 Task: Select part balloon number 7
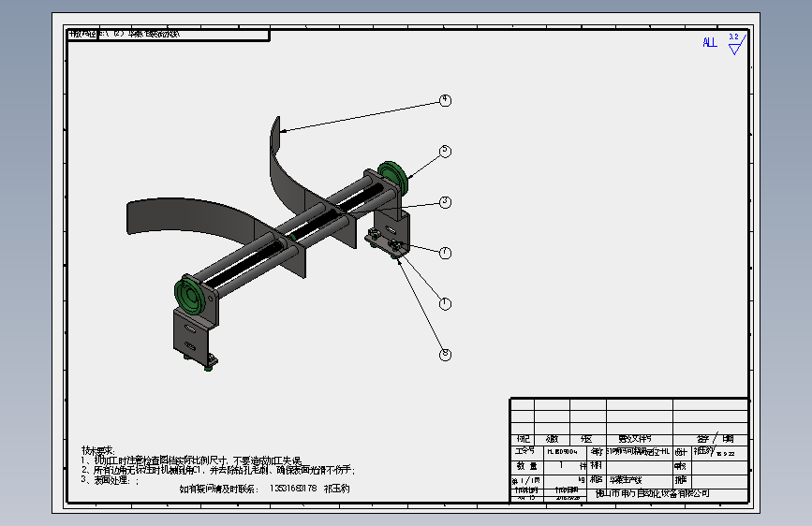coord(445,253)
